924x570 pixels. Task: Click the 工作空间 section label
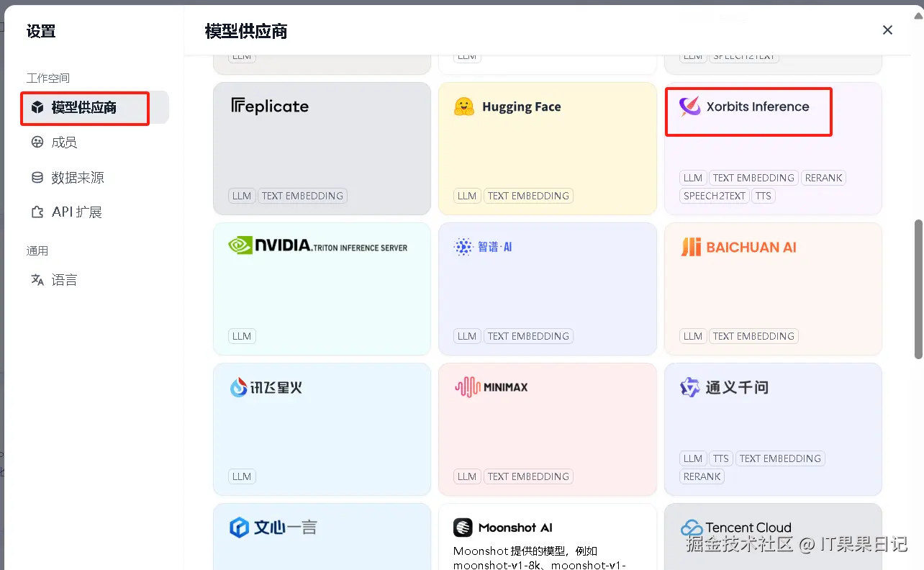[x=48, y=78]
